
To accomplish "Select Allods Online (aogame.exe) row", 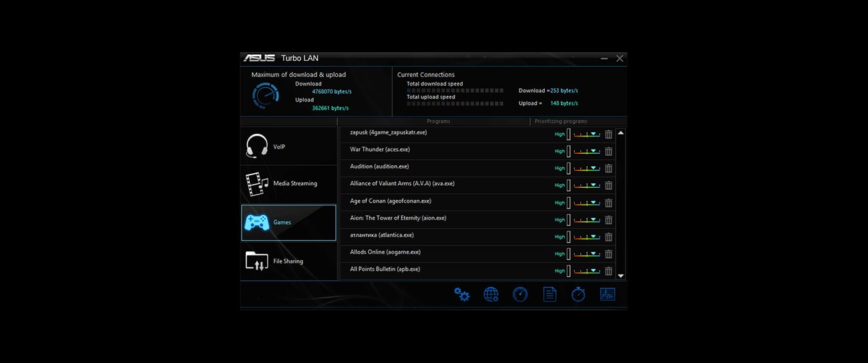I will [477, 254].
